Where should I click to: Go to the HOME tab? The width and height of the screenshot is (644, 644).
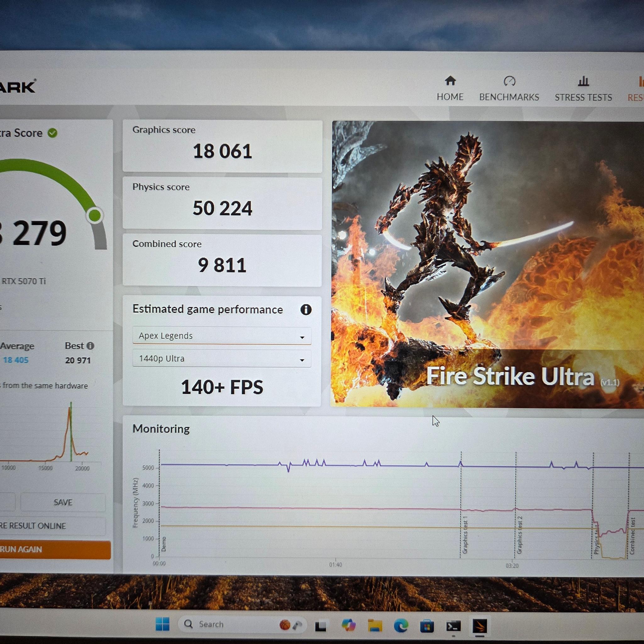pyautogui.click(x=450, y=88)
